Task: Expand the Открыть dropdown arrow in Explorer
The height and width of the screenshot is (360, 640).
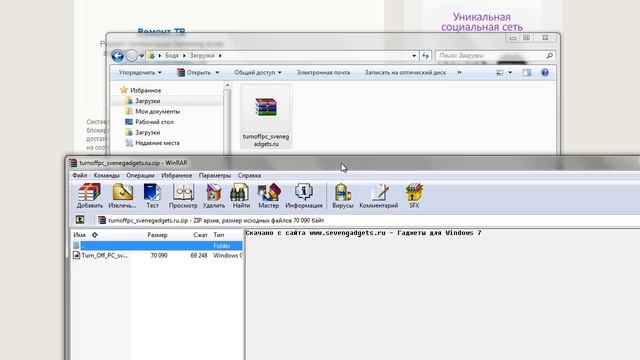Action: (217, 73)
